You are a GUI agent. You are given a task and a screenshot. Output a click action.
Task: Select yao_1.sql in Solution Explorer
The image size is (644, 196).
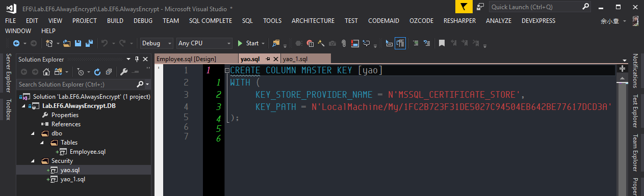72,179
